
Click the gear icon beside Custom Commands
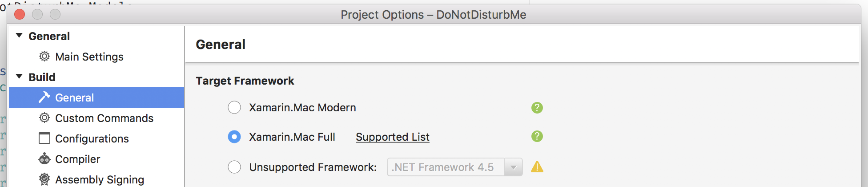[44, 118]
